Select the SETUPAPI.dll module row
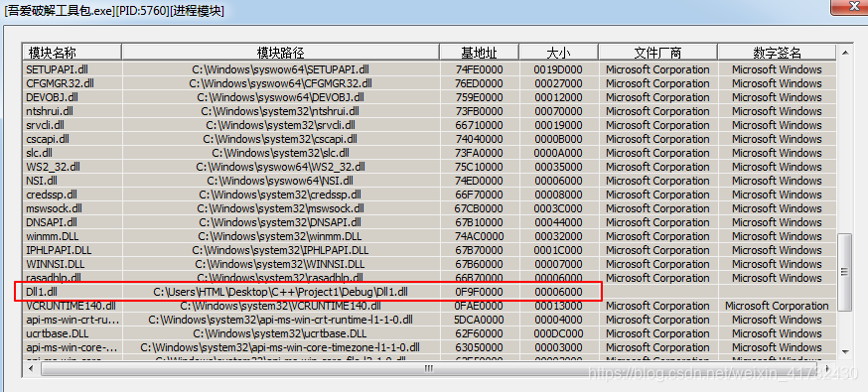The image size is (868, 392). [429, 69]
